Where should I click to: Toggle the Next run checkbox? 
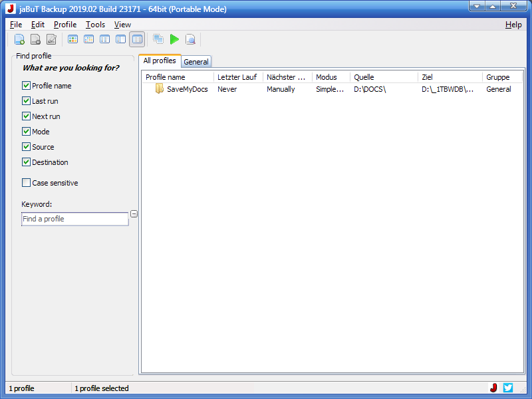click(26, 116)
